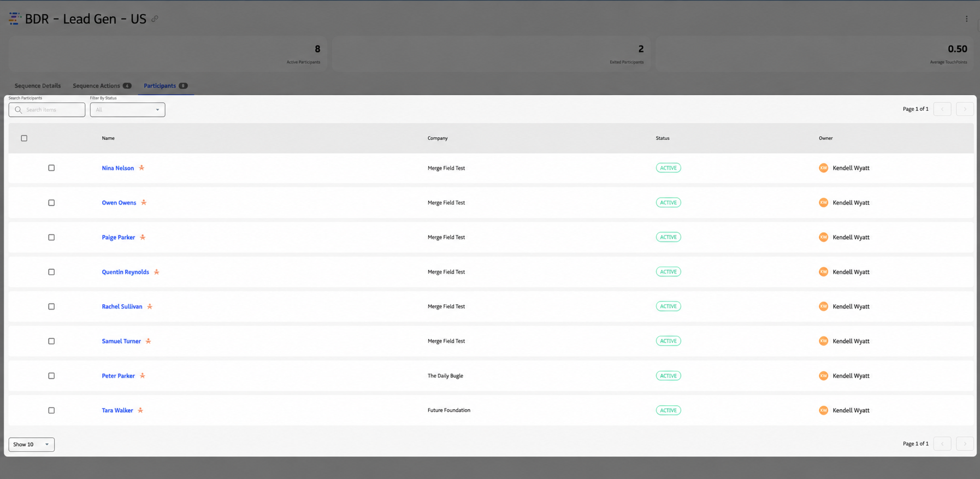Click the sequence logo icon beside the title
This screenshot has width=980, height=479.
pos(15,19)
